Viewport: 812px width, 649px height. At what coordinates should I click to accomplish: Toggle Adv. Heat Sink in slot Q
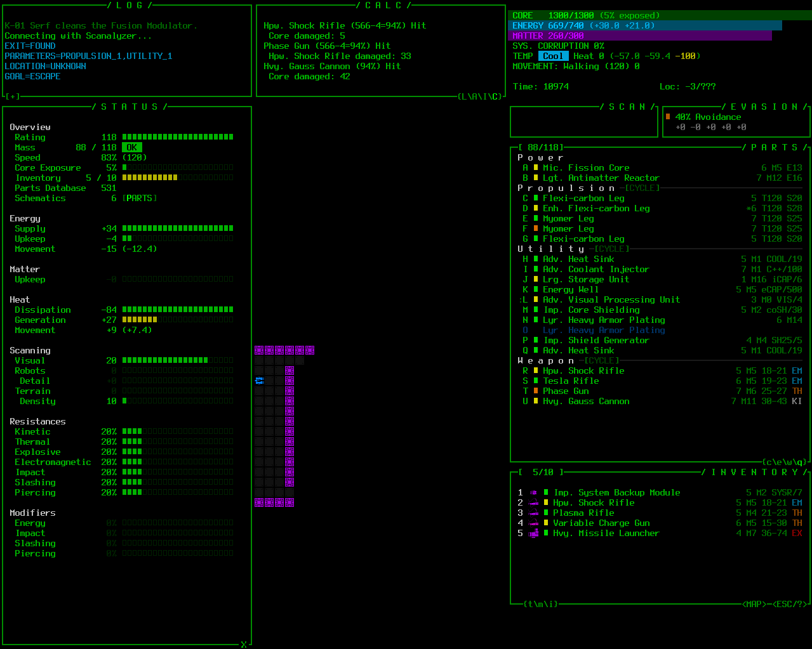click(x=662, y=350)
